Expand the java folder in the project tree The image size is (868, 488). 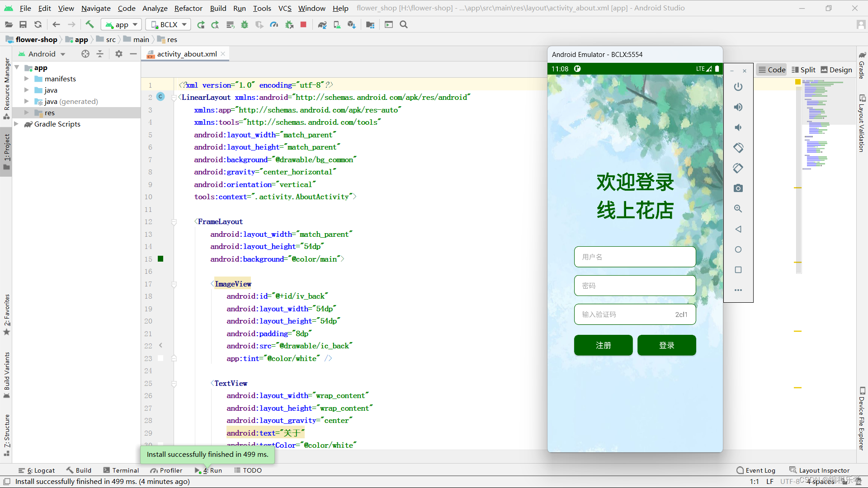pyautogui.click(x=27, y=90)
